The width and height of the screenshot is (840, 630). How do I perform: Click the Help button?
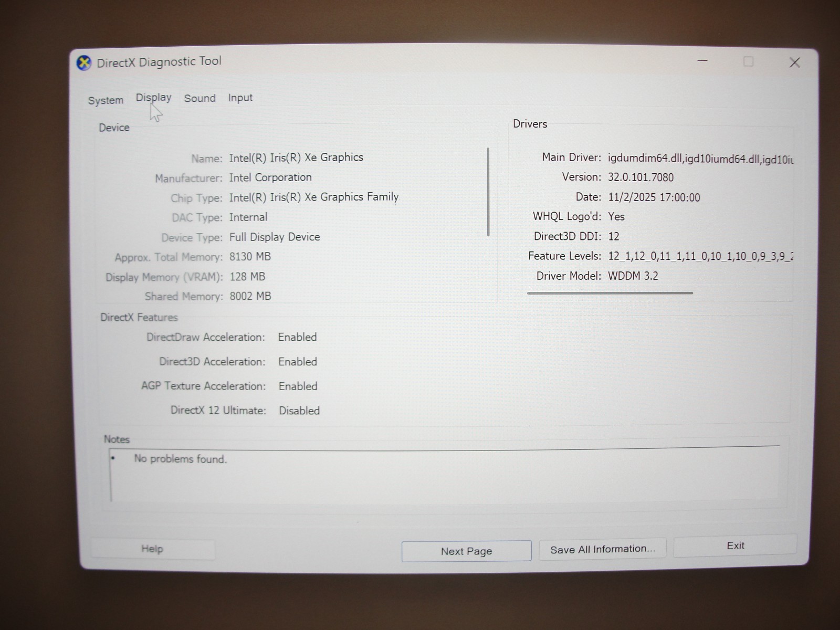click(x=152, y=549)
